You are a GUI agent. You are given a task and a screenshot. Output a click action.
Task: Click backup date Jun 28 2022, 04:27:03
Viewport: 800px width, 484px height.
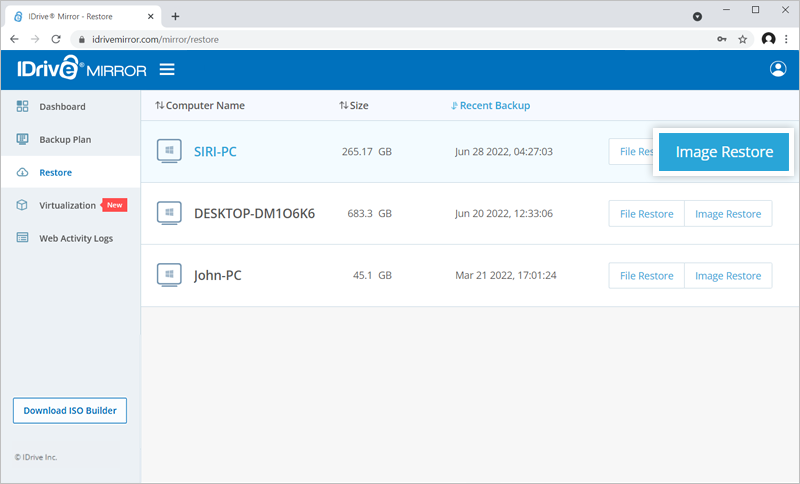pos(504,151)
